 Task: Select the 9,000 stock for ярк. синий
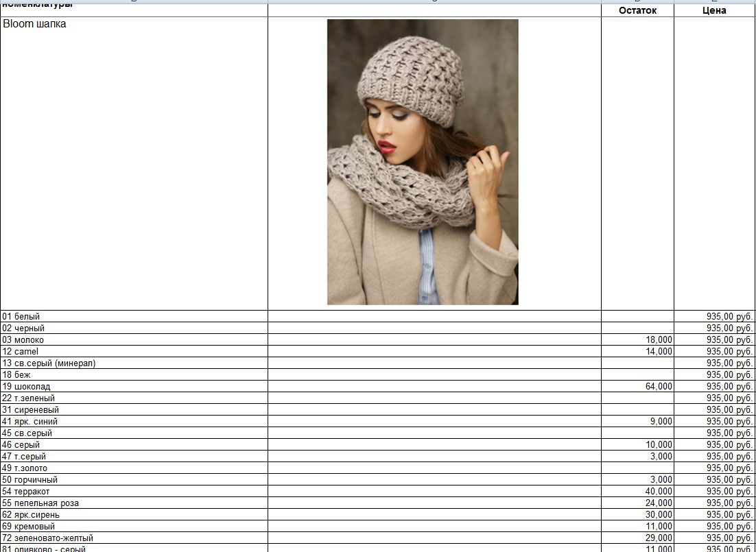tap(661, 422)
